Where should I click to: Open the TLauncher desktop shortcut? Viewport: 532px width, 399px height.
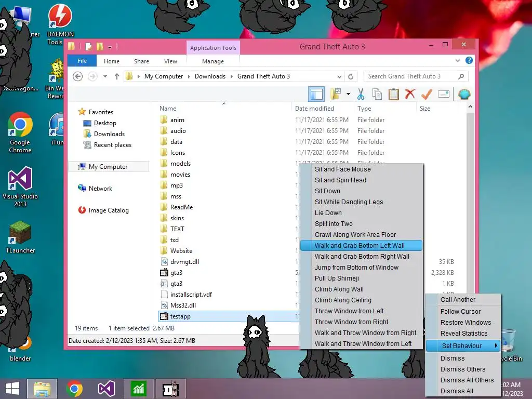coord(20,237)
